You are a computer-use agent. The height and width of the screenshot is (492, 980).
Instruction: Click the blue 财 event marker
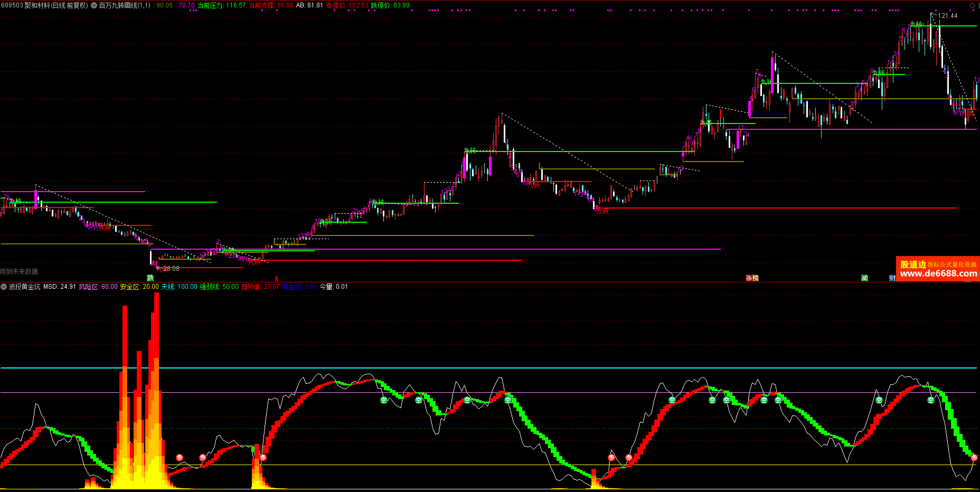tap(892, 278)
